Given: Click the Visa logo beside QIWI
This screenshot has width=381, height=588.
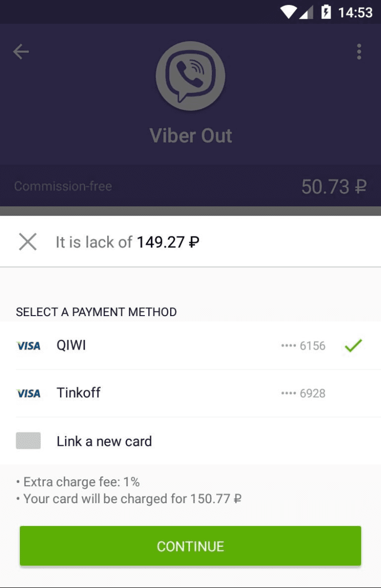Looking at the screenshot, I should pos(28,346).
